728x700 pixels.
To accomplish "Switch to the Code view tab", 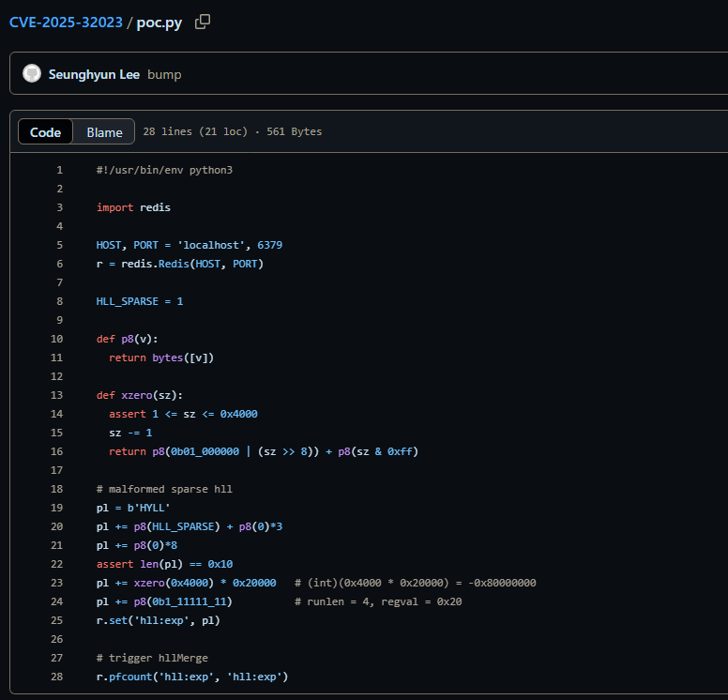I will point(45,132).
